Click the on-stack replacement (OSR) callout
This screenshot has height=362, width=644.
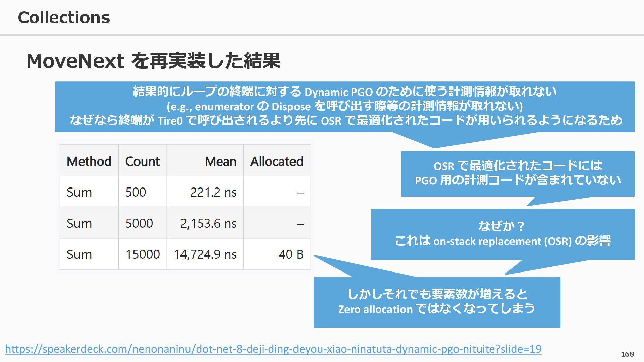tap(502, 234)
